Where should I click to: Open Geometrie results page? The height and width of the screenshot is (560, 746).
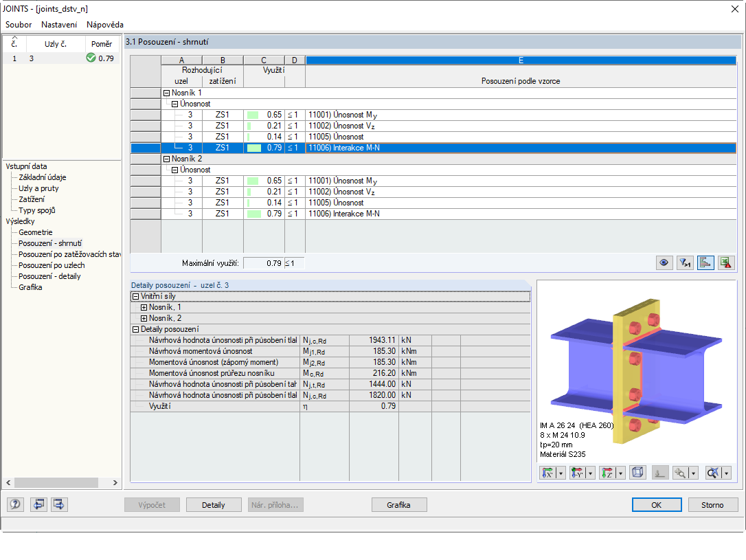coord(35,232)
